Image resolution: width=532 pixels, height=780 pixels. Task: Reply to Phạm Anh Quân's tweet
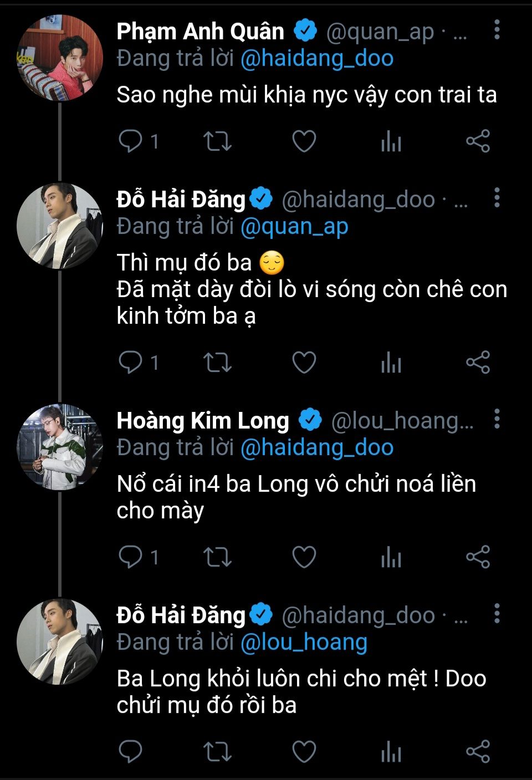[x=131, y=141]
